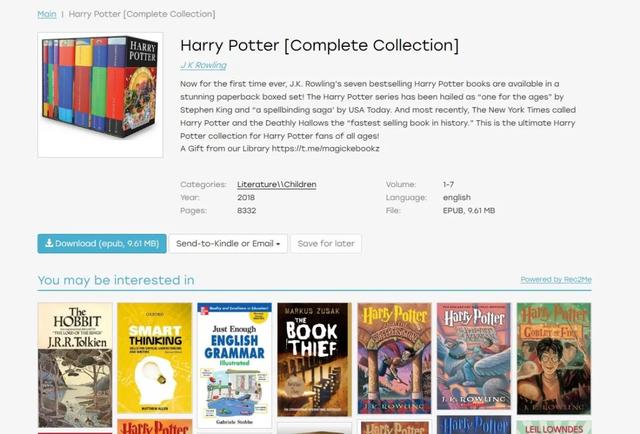Open Harry Potter Goblet of Fire cover
The width and height of the screenshot is (640, 434).
coord(554,358)
